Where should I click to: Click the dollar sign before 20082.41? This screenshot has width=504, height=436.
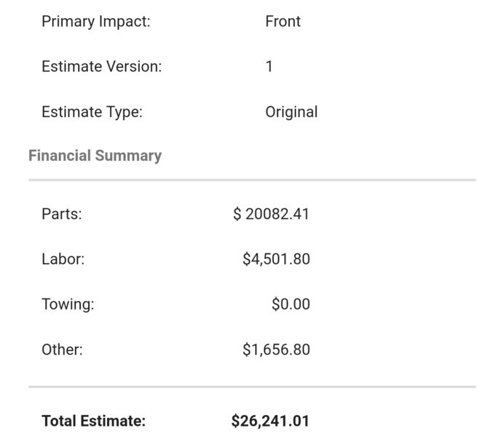(237, 214)
